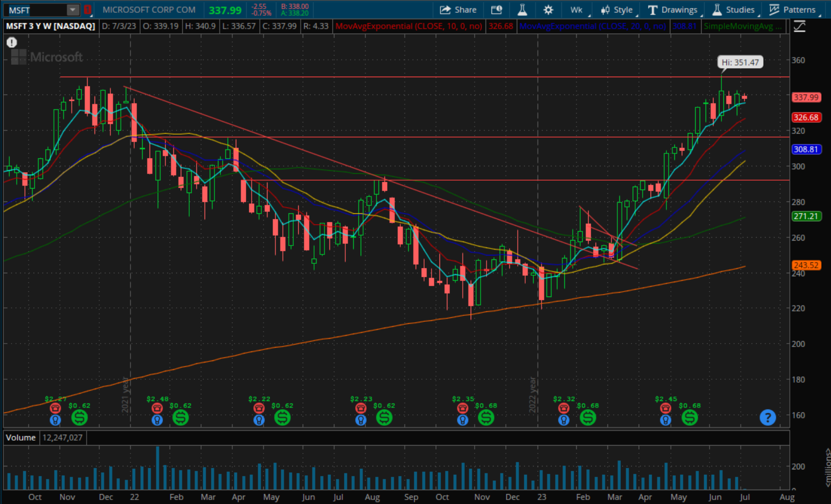Screen dimensions: 831x504
Task: Click the earnings phone icon under $2.32
Action: click(x=563, y=408)
